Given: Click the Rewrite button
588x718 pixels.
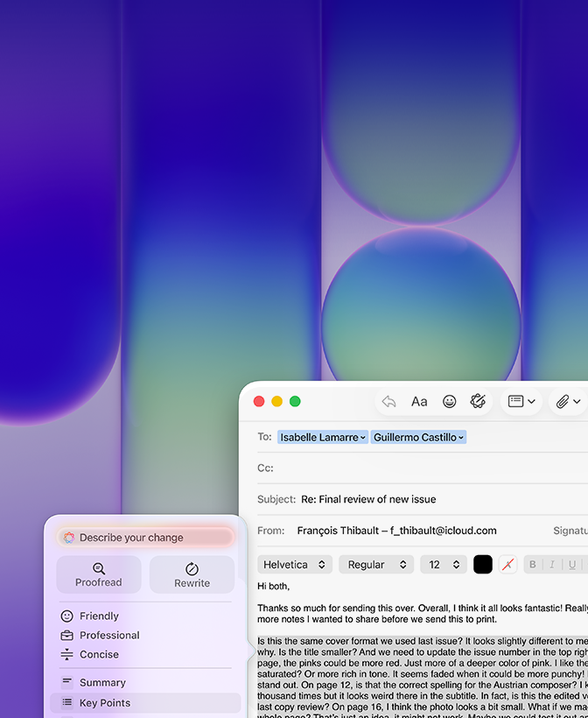Looking at the screenshot, I should coord(192,574).
